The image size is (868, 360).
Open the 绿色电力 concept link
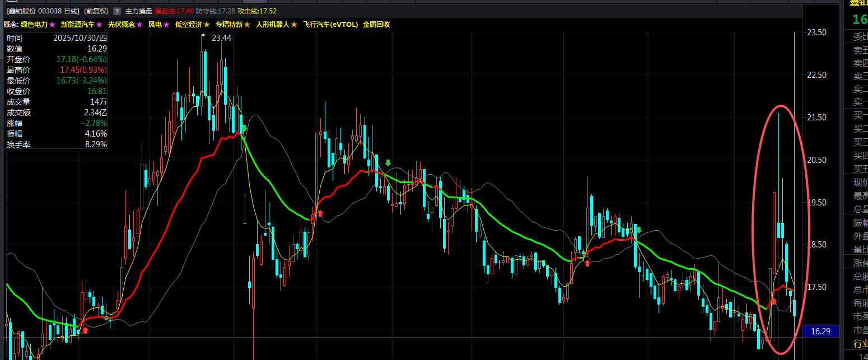[34, 25]
